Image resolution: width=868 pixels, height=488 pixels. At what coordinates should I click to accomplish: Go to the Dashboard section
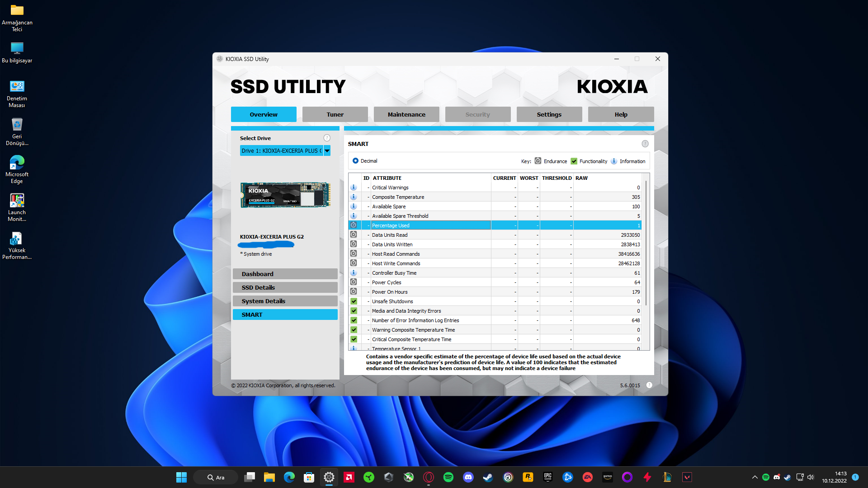pyautogui.click(x=285, y=274)
